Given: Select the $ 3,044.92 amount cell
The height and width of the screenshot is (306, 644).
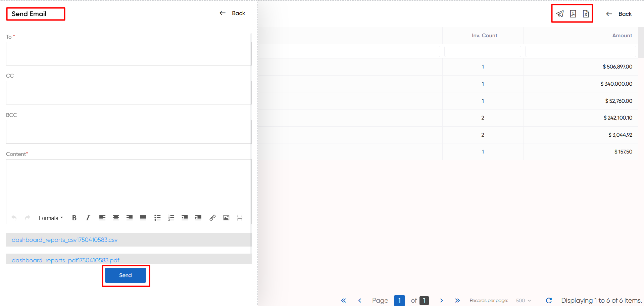Looking at the screenshot, I should pos(581,135).
